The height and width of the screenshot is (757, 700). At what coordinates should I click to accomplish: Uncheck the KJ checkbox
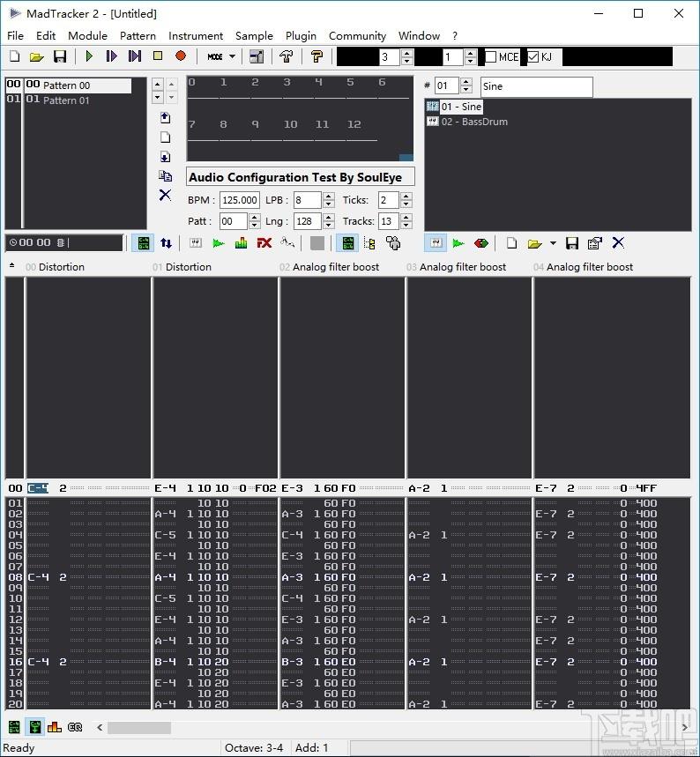click(x=532, y=57)
